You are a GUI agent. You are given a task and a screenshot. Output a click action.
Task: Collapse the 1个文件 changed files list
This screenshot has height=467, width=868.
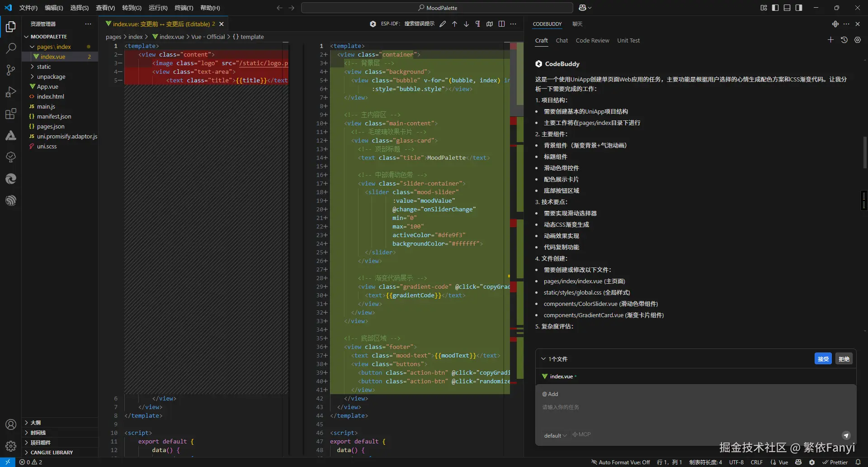[x=543, y=359]
